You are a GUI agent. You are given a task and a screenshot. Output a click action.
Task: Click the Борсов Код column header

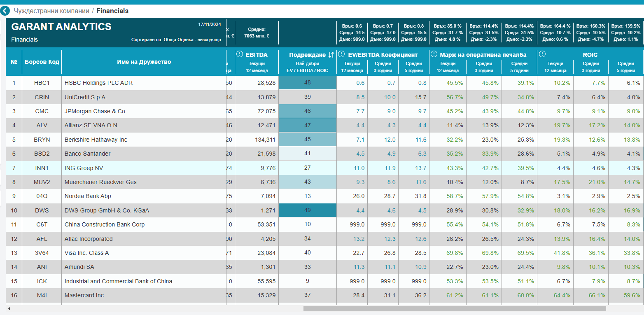point(42,62)
